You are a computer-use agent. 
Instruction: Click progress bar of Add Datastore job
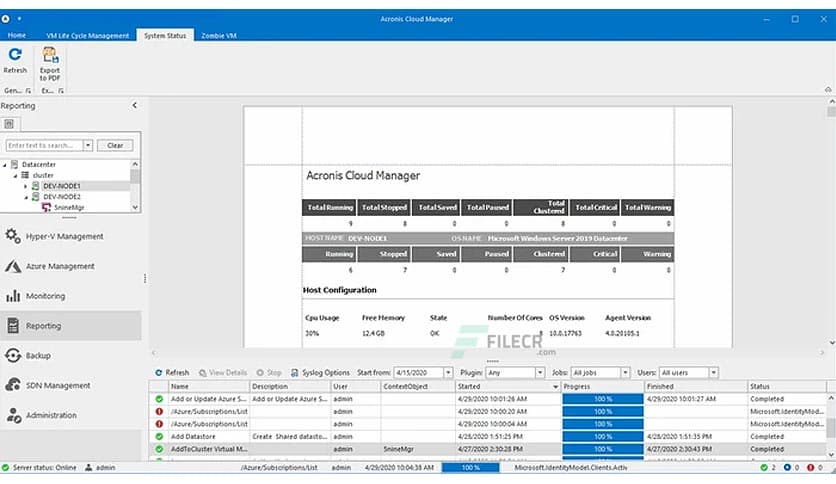click(x=603, y=437)
